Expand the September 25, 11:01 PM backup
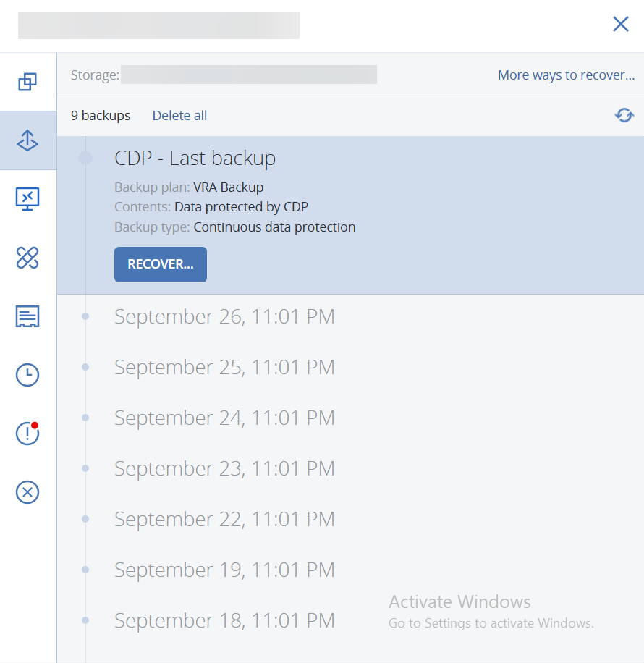This screenshot has height=663, width=644. pos(224,368)
